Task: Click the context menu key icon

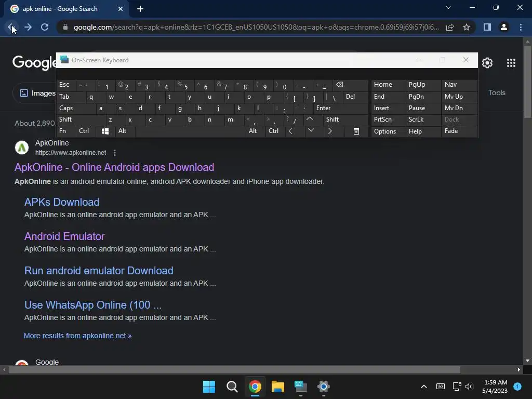Action: (356, 131)
